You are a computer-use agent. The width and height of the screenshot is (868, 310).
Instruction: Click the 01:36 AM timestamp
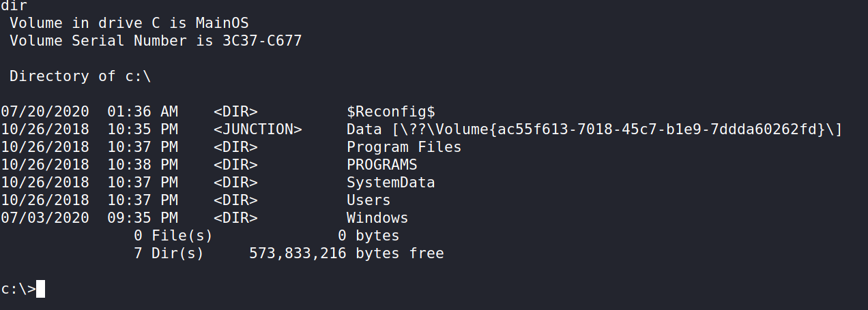tap(142, 112)
